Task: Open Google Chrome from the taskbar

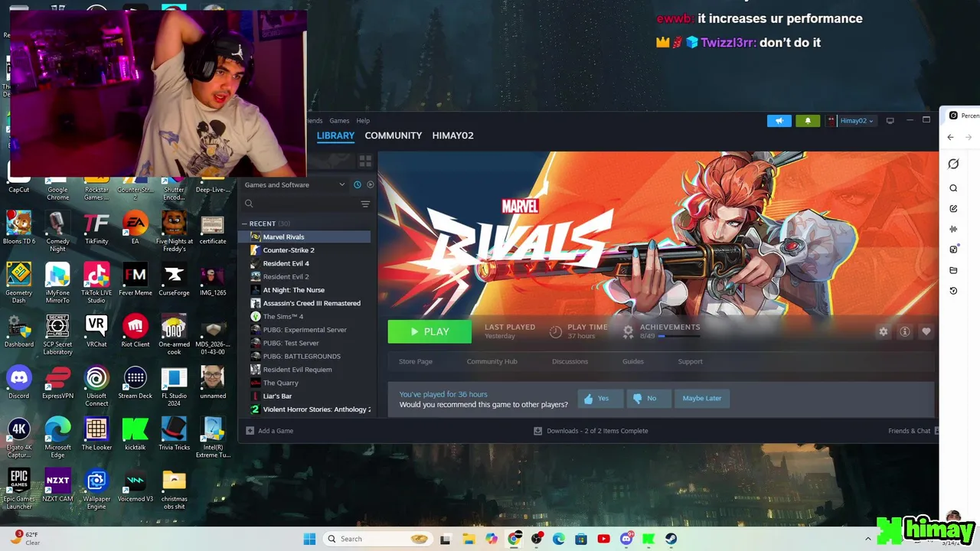Action: [514, 539]
